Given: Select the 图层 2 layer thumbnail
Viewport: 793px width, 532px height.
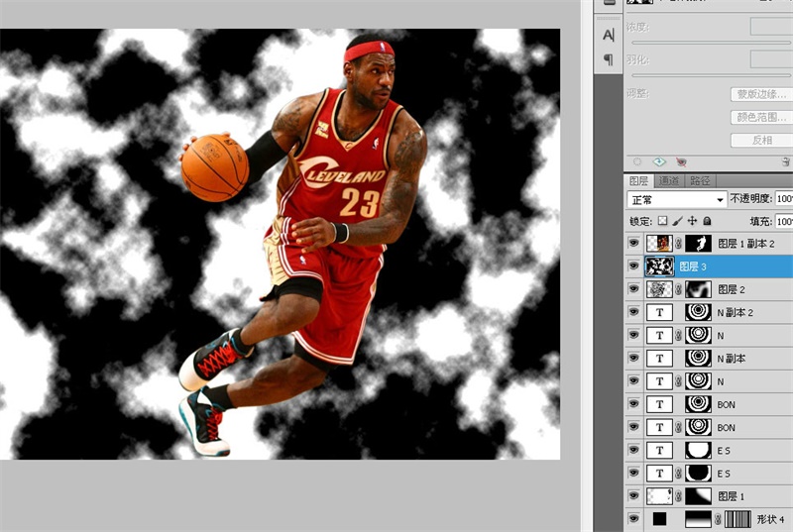Looking at the screenshot, I should [x=658, y=289].
